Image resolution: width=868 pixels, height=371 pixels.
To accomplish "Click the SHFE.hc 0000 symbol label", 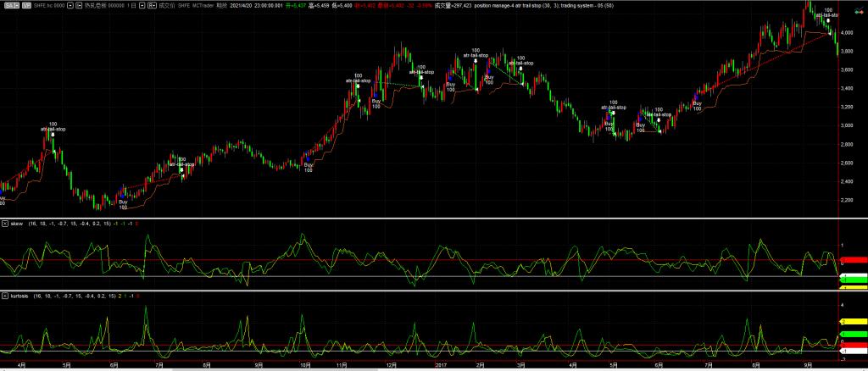I will pos(49,5).
